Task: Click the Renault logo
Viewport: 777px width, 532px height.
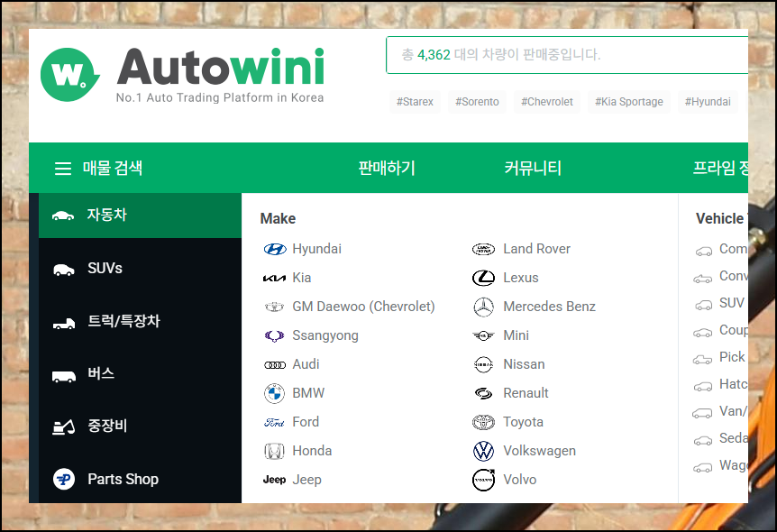Action: point(484,394)
